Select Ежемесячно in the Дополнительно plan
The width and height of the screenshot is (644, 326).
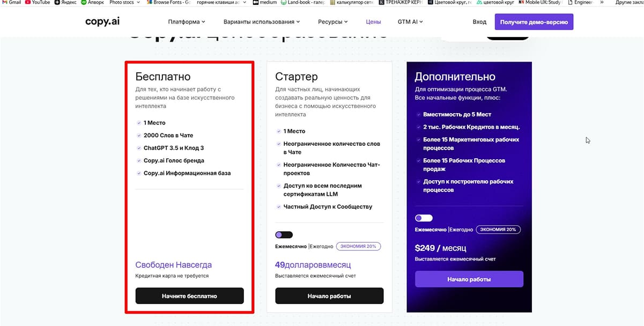(431, 229)
